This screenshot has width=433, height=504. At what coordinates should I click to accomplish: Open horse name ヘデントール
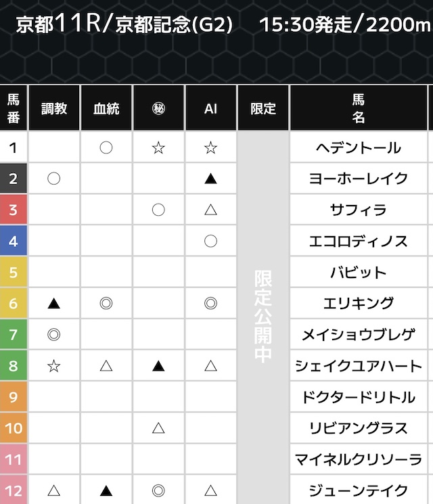(359, 147)
